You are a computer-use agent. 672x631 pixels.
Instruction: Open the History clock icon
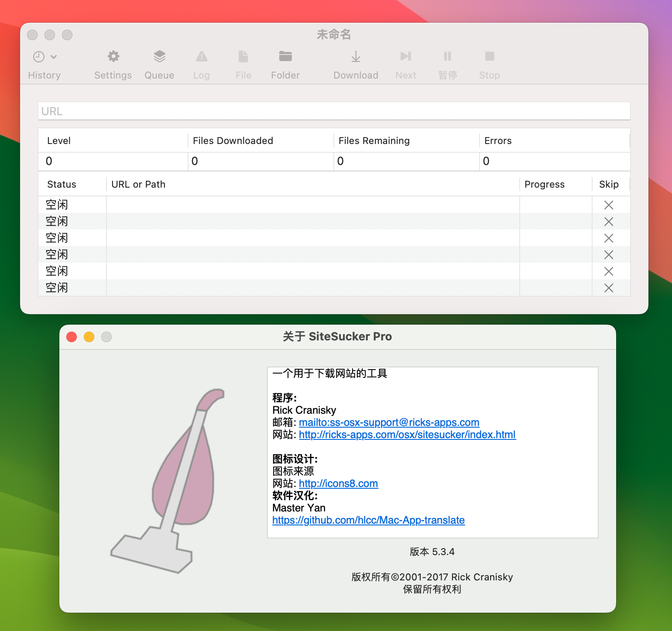tap(39, 57)
